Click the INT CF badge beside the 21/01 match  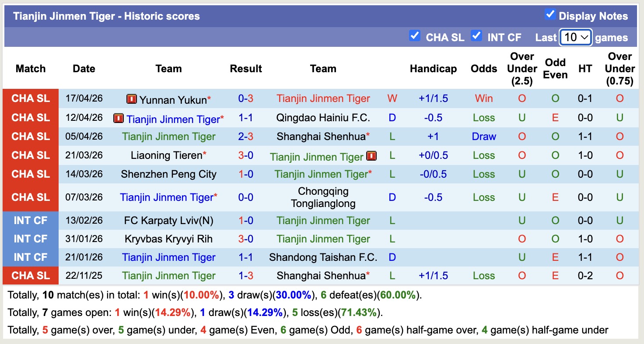[x=30, y=257]
